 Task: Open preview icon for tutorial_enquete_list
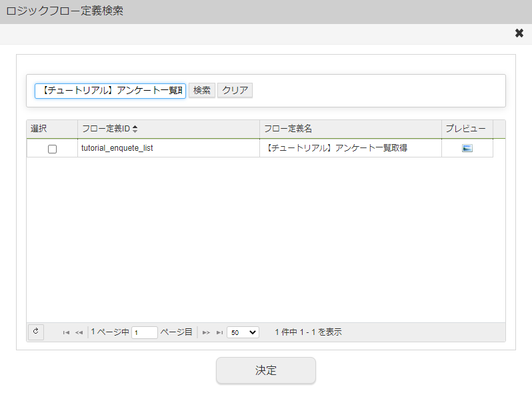pos(467,148)
